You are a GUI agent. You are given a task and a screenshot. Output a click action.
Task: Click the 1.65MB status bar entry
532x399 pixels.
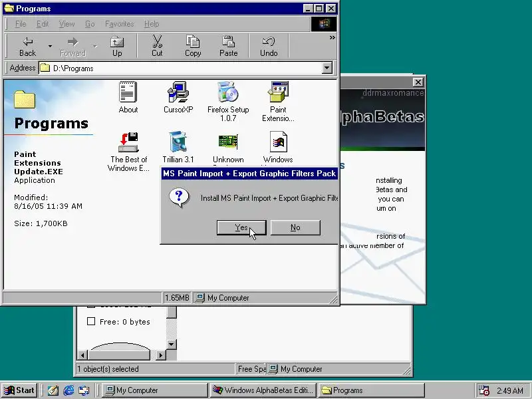tap(177, 297)
